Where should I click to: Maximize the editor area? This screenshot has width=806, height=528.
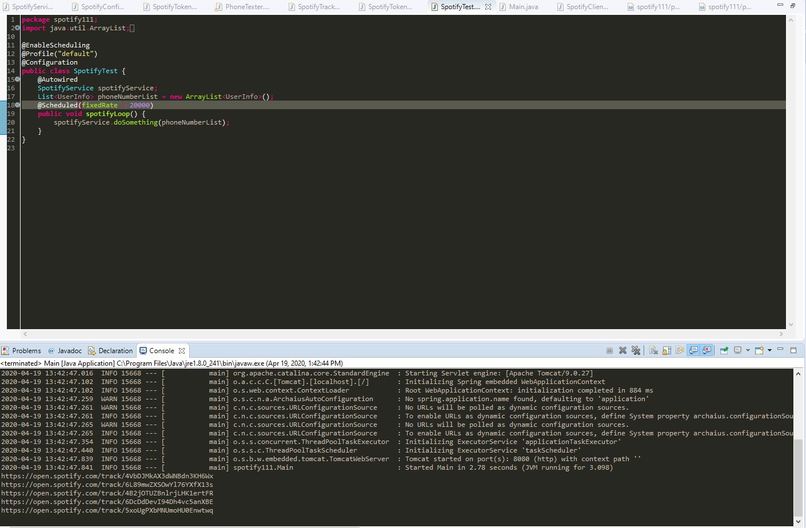tap(793, 5)
